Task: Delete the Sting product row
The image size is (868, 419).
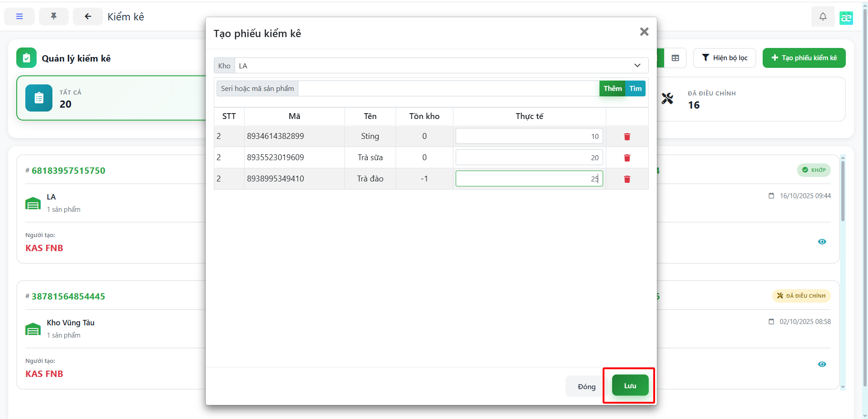Action: pyautogui.click(x=627, y=137)
